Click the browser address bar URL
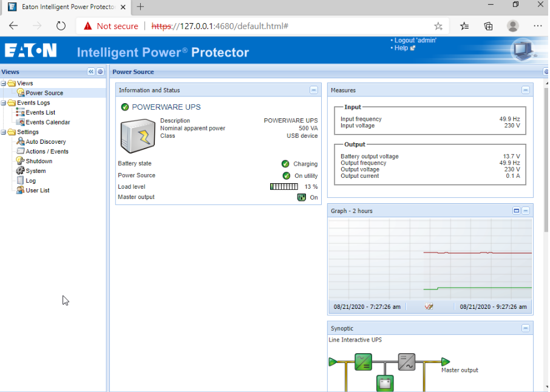The image size is (550, 392). [220, 26]
